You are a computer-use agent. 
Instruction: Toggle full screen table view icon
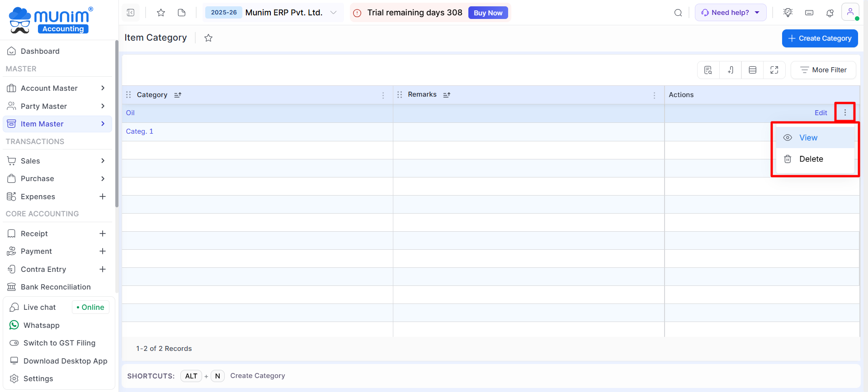coord(774,70)
